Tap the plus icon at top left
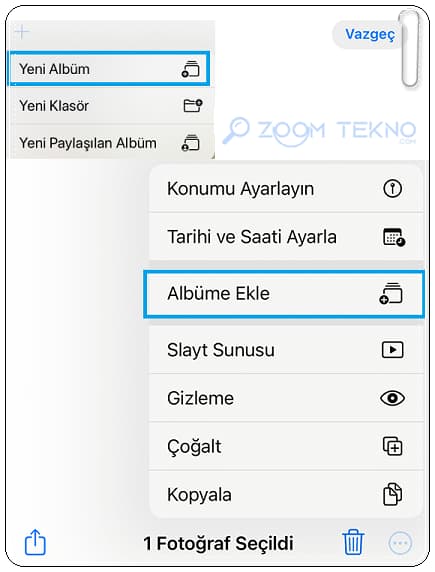The image size is (435, 572). click(22, 32)
